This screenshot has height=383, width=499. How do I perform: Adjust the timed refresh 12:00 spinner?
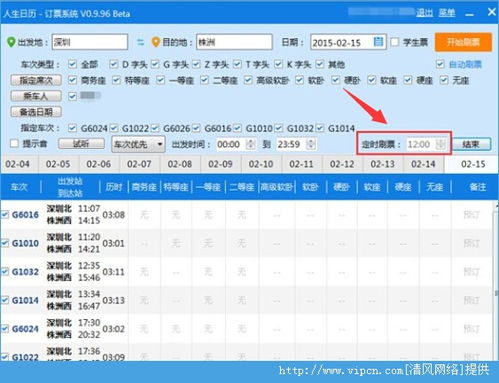(441, 144)
